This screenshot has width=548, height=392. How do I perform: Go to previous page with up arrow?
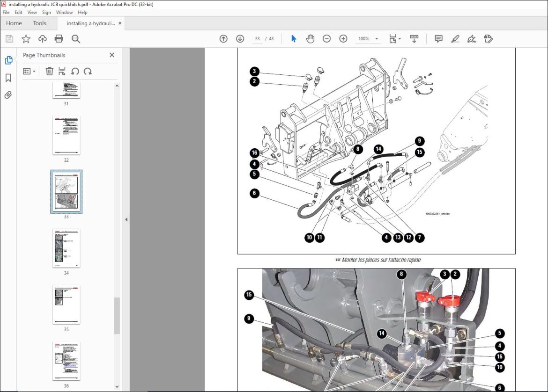[x=223, y=39]
